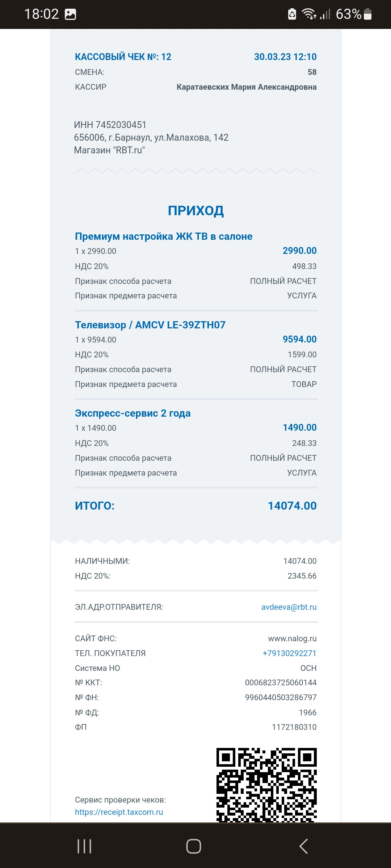
Task: Tap the picture notification icon in status bar
Action: click(70, 14)
